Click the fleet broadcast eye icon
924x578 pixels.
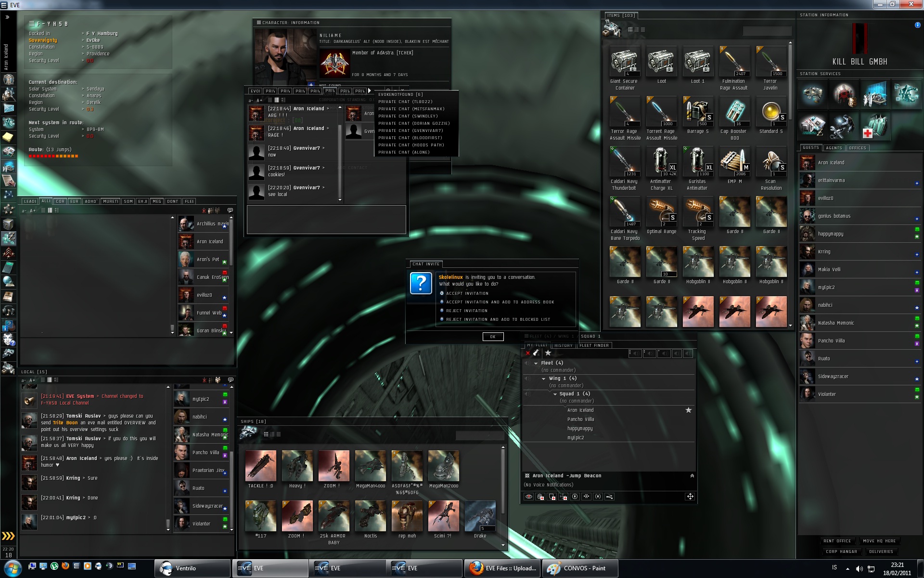[528, 497]
